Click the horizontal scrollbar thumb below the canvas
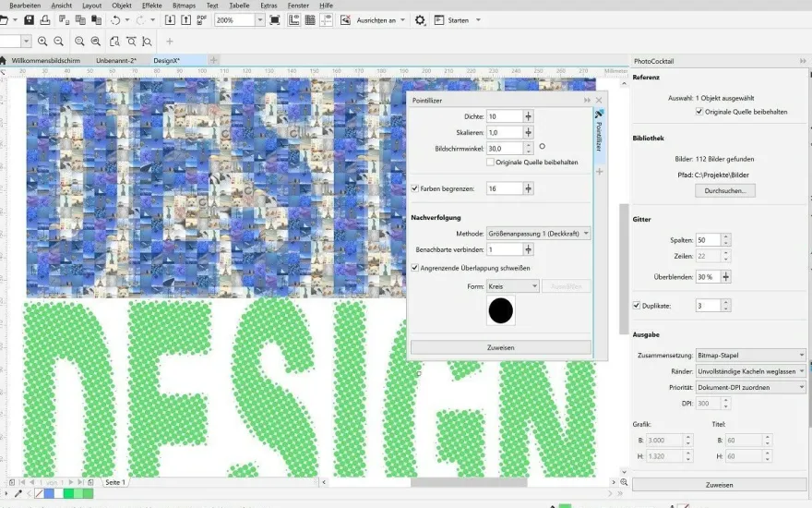Viewport: 812px width, 508px height. 469,482
